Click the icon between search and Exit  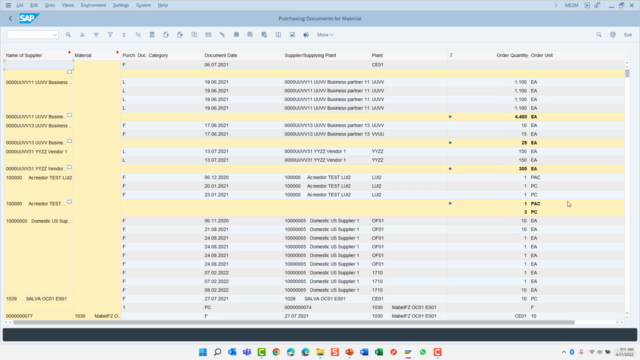click(613, 35)
